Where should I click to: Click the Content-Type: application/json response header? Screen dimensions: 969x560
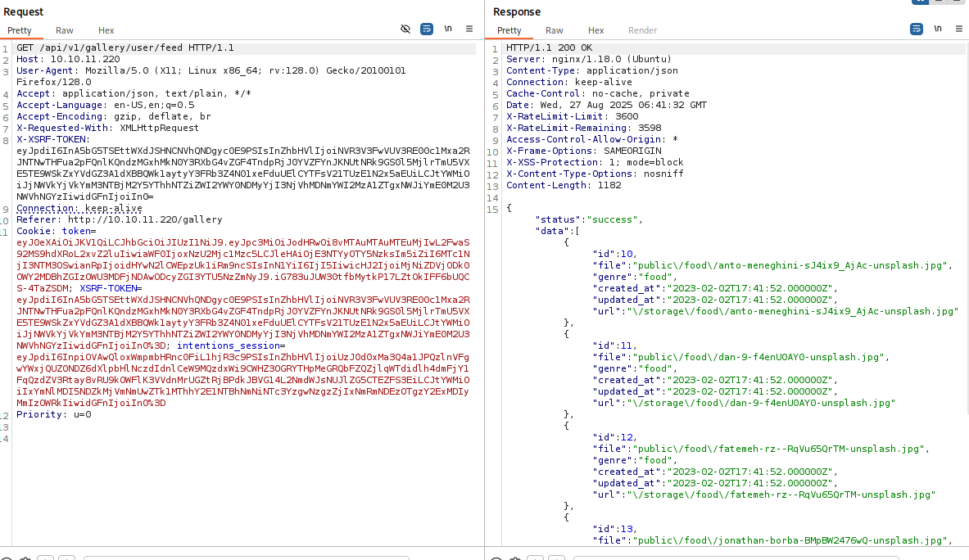pos(592,70)
